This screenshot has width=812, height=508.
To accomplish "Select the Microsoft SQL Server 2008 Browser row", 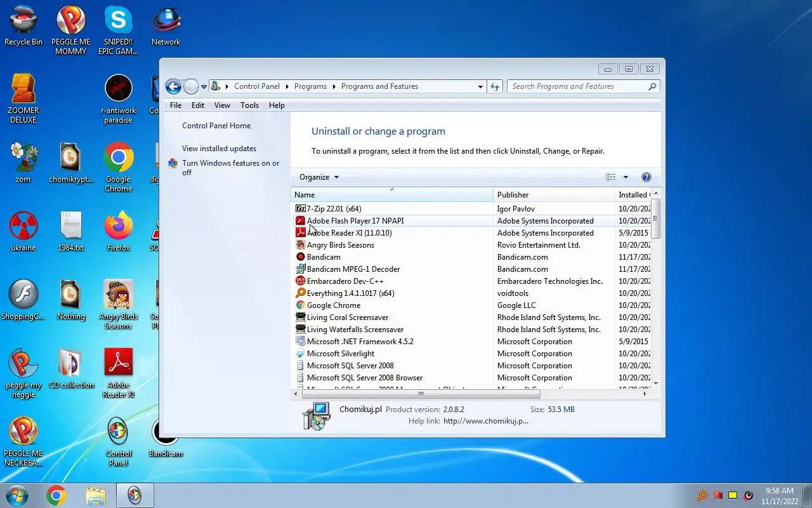I will click(471, 377).
